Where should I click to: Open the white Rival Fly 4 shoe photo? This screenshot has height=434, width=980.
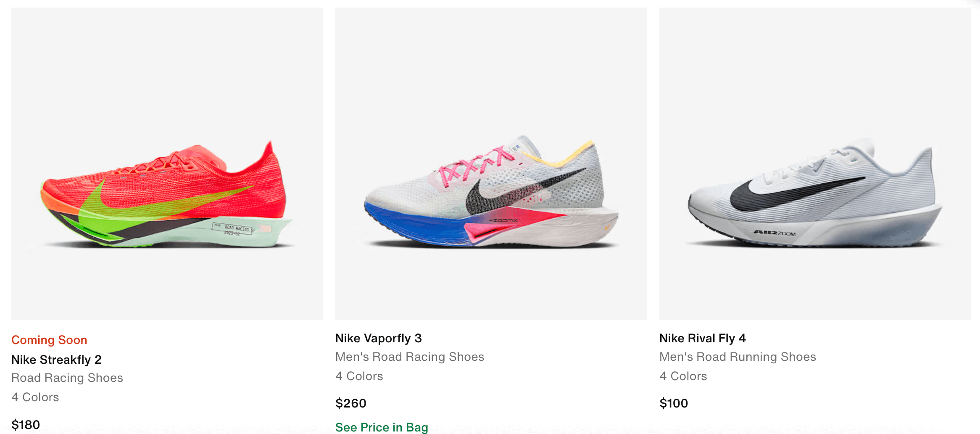[x=815, y=164]
